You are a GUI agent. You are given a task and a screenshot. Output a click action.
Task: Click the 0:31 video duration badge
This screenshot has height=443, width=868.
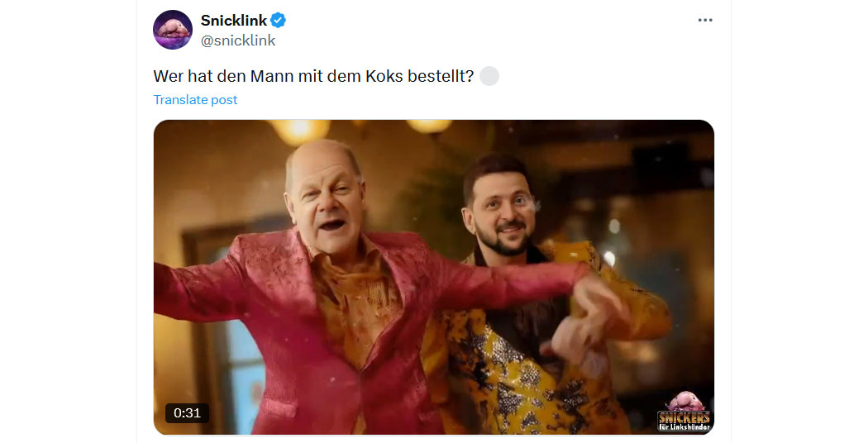pos(187,412)
